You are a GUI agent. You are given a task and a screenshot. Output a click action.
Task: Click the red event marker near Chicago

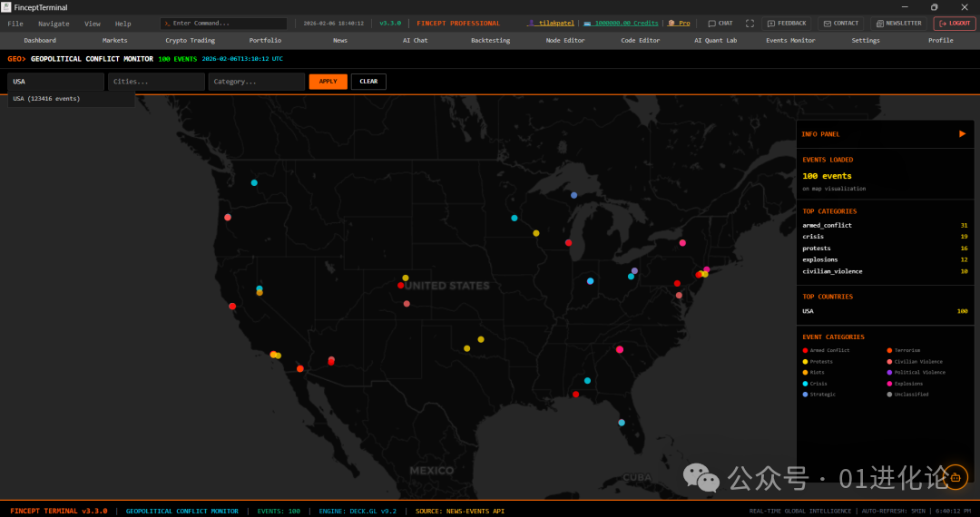pyautogui.click(x=568, y=243)
